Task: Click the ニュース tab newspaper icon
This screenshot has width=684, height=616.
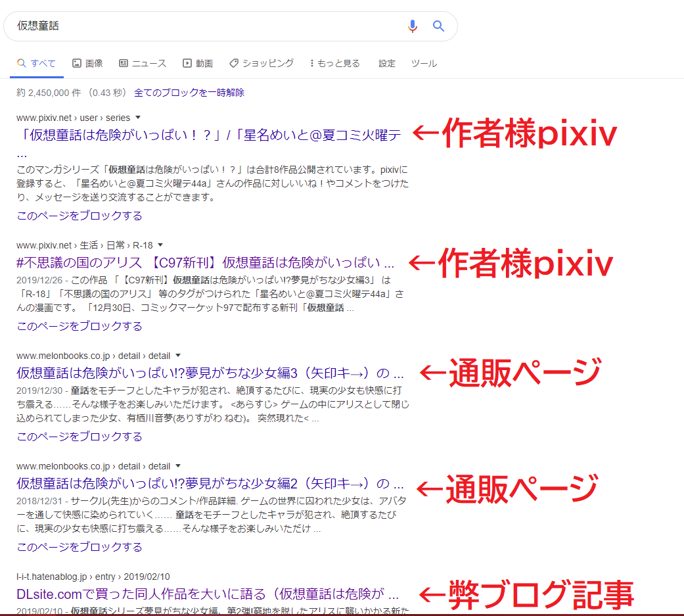Action: click(x=124, y=63)
